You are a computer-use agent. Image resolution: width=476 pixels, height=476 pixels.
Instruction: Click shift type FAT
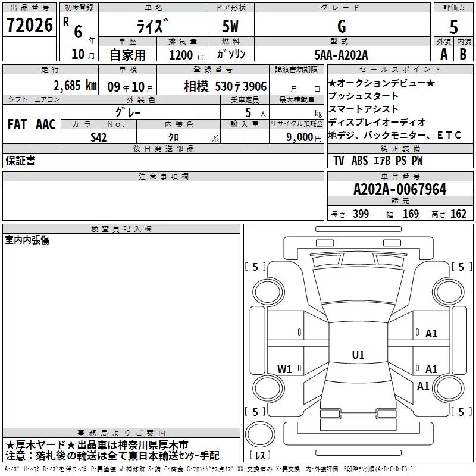pyautogui.click(x=17, y=124)
